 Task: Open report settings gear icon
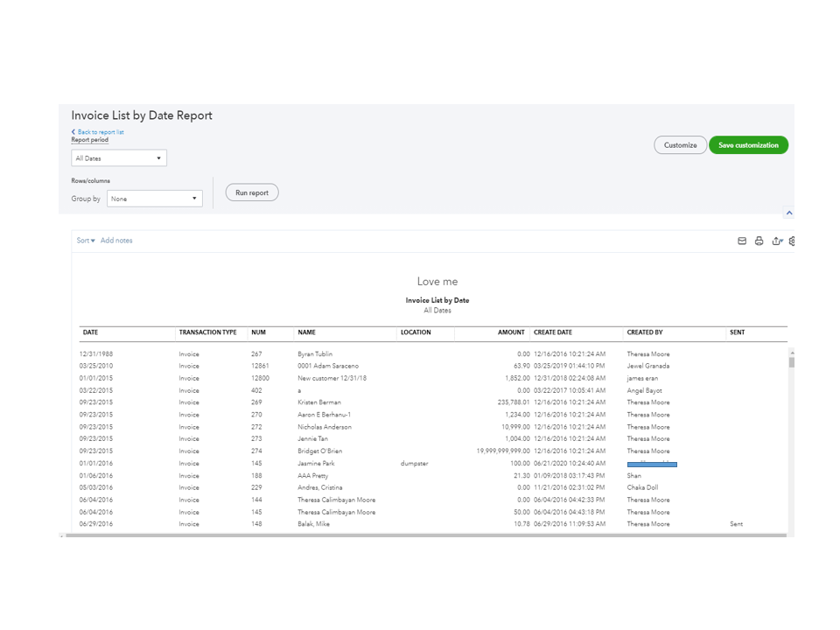(791, 241)
